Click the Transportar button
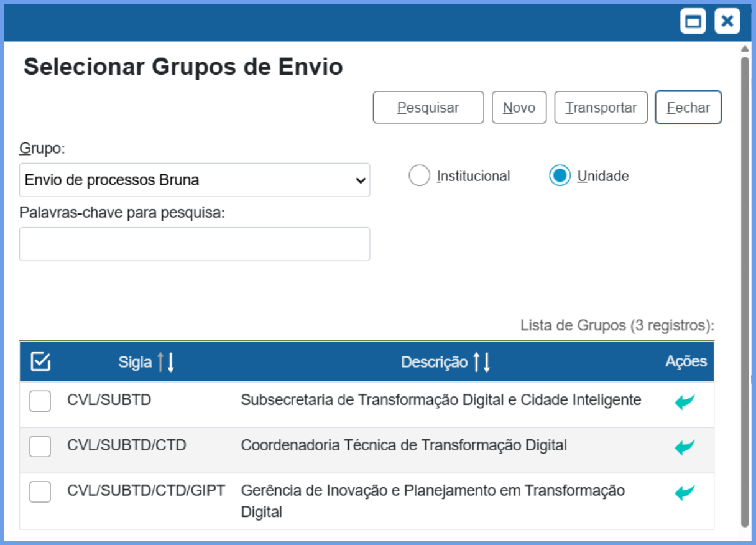Viewport: 756px width, 545px height. click(x=601, y=108)
